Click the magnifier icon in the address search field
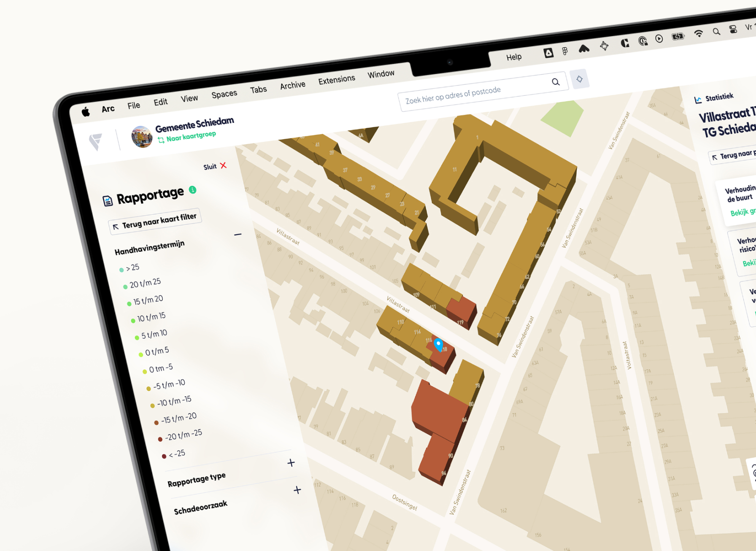756x551 pixels. point(556,82)
